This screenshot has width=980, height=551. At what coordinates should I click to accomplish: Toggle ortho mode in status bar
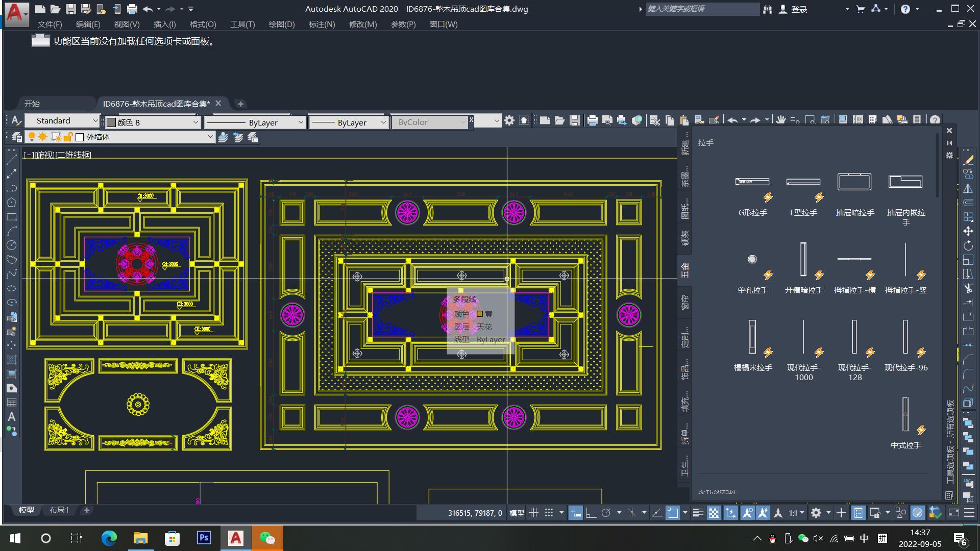591,513
